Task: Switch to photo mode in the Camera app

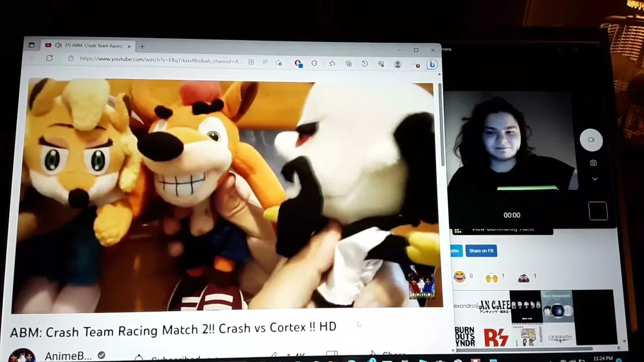Action: [594, 163]
